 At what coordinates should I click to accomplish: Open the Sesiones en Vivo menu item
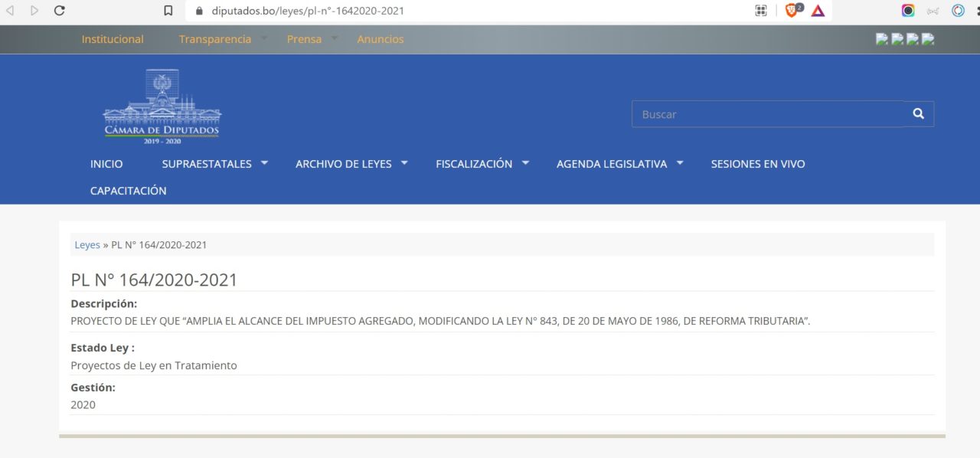[x=757, y=164]
